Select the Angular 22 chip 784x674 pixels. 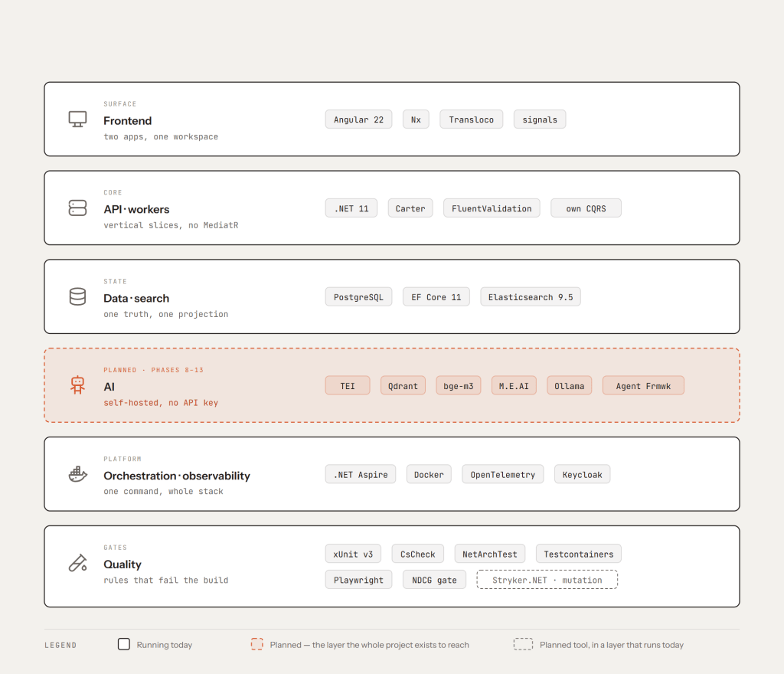358,119
